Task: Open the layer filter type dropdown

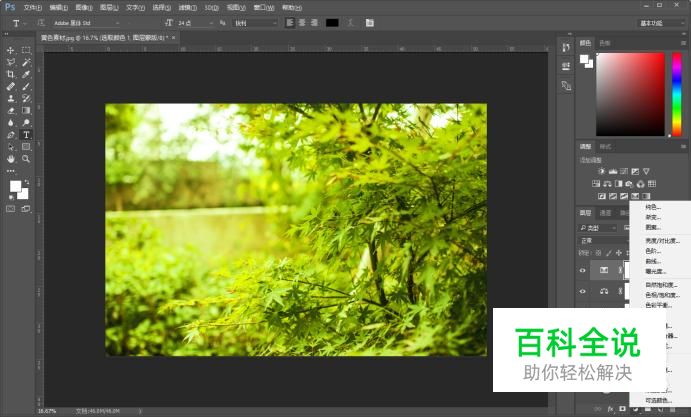Action: pyautogui.click(x=598, y=228)
